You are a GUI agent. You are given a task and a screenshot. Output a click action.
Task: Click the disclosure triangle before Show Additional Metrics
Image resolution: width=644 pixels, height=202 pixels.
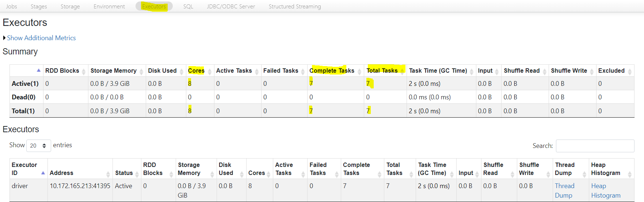click(x=4, y=38)
